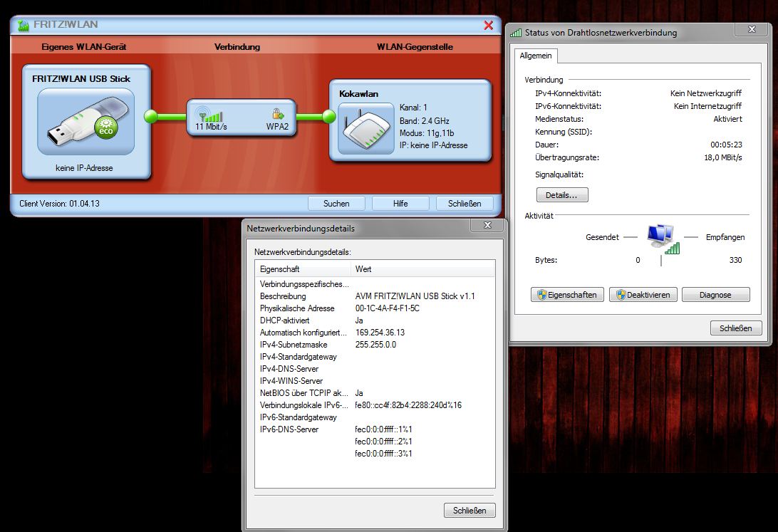Close the Status von Drahtlosnetzwerkverbindung window X

(x=752, y=30)
